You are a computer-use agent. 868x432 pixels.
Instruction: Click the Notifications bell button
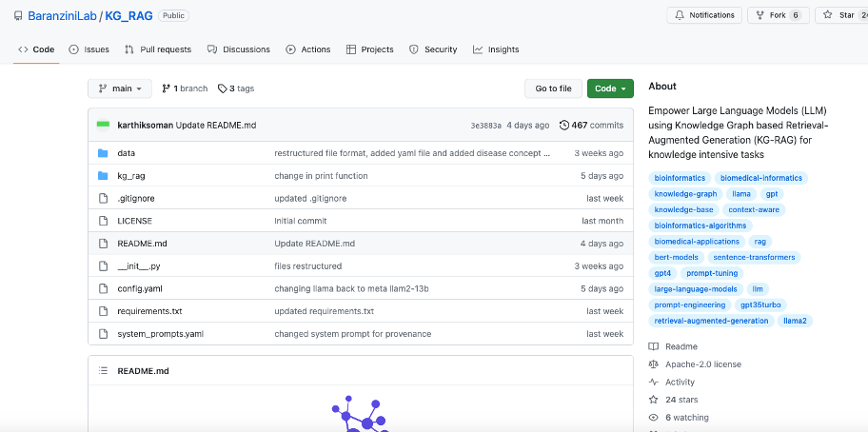coord(704,15)
